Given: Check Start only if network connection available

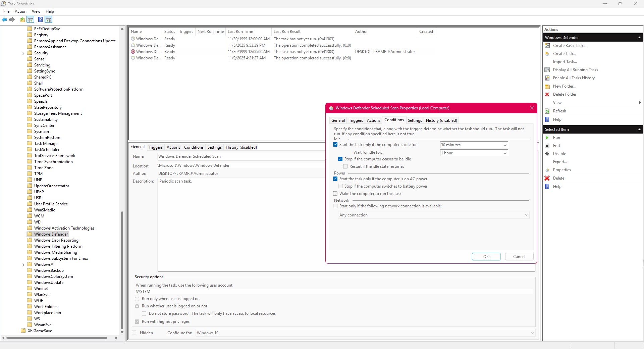Looking at the screenshot, I should click(335, 206).
